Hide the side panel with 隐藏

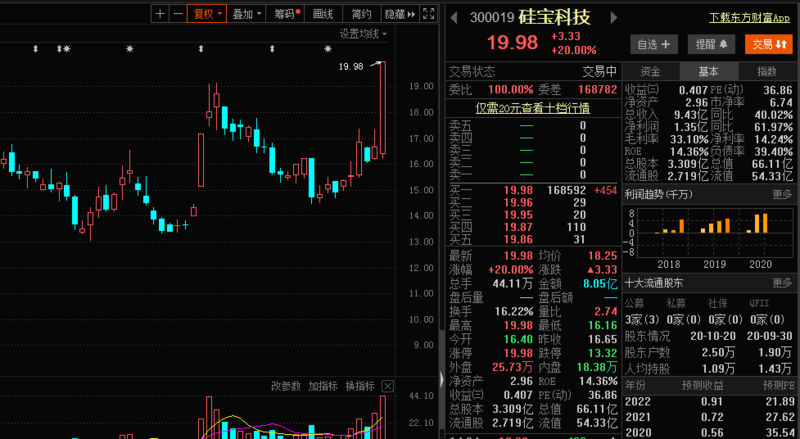point(400,14)
